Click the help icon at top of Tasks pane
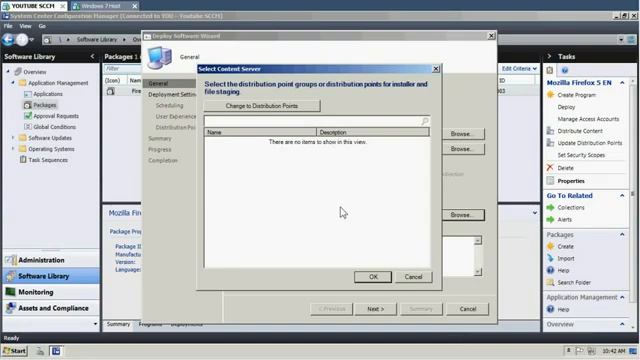Screen dimensions: 640x360 (565, 70)
